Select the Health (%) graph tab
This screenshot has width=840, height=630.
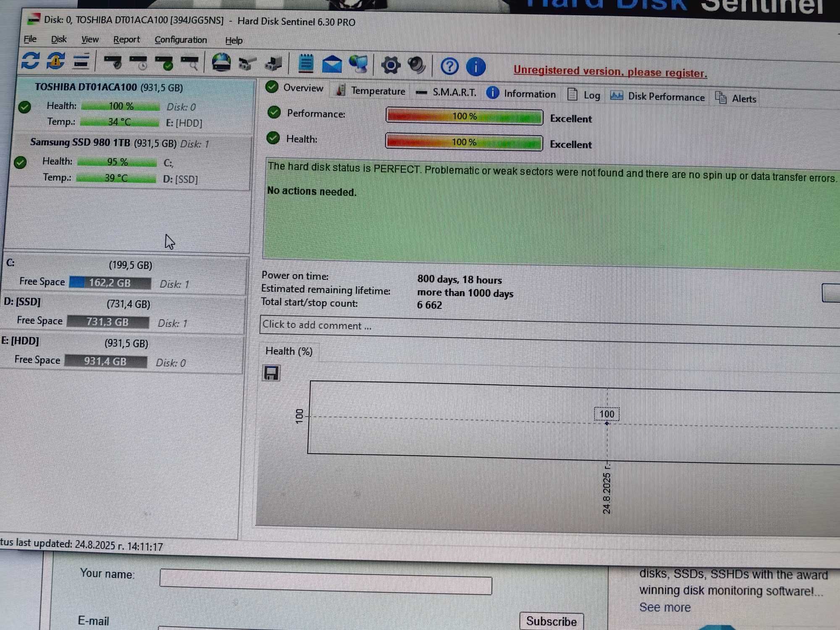click(x=289, y=351)
